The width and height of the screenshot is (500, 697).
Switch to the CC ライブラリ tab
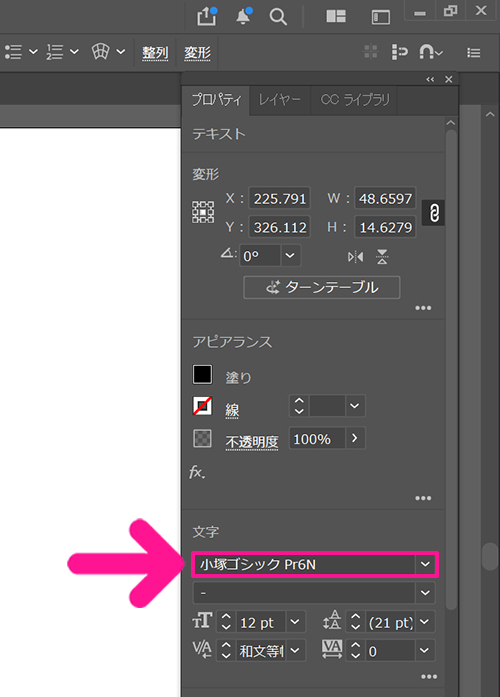click(355, 100)
